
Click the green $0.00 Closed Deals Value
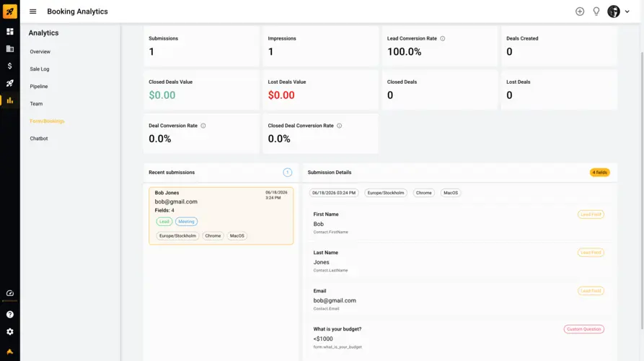click(162, 95)
